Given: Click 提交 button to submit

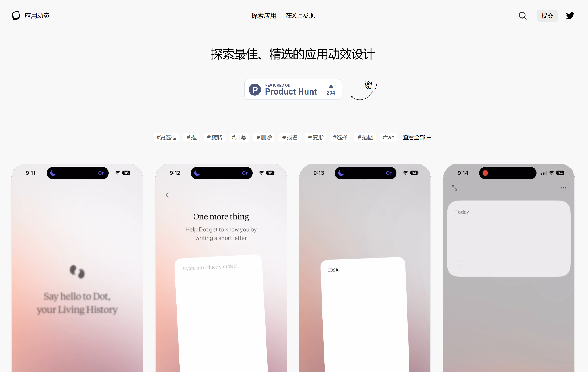Looking at the screenshot, I should [548, 16].
